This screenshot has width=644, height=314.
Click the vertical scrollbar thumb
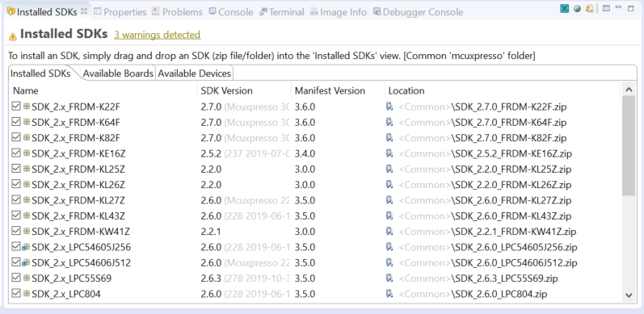[x=629, y=146]
